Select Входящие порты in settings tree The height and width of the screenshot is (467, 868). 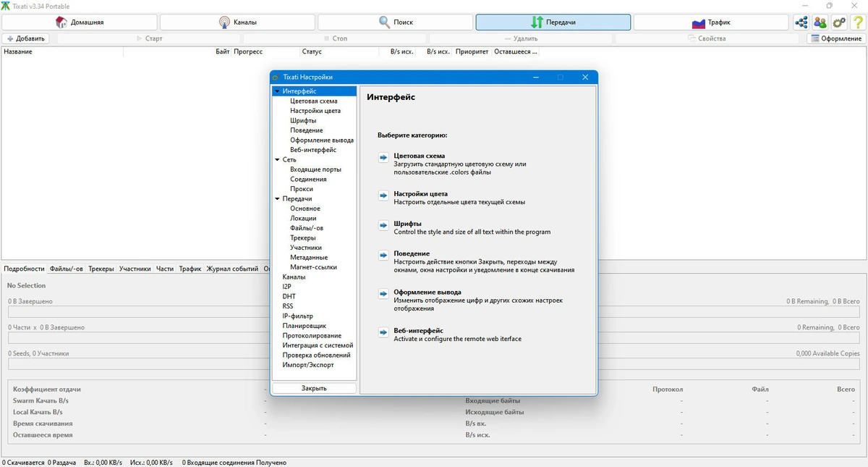315,169
